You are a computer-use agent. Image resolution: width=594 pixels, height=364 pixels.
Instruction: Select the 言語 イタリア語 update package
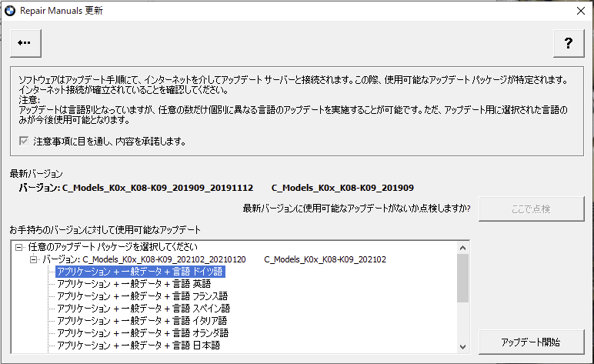[x=142, y=321]
